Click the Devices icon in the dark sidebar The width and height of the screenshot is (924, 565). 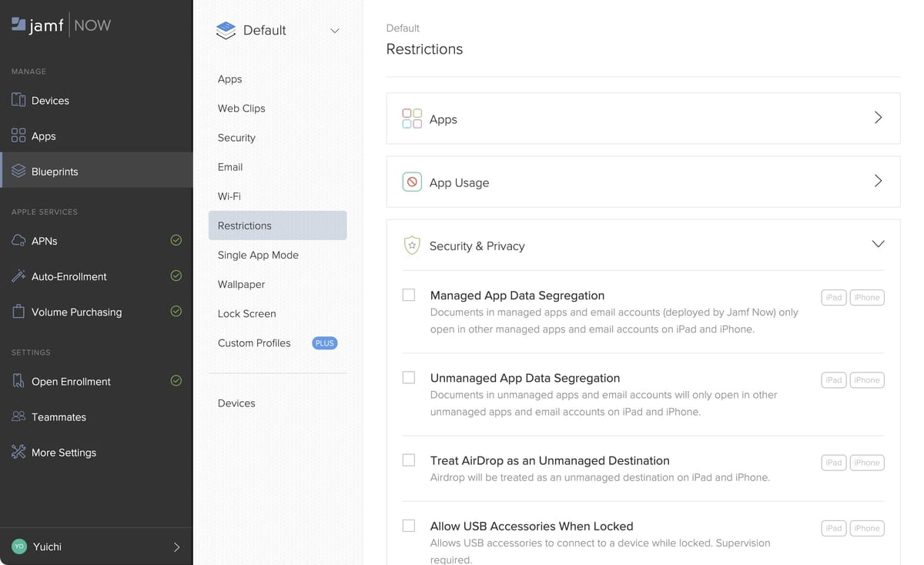[x=18, y=100]
